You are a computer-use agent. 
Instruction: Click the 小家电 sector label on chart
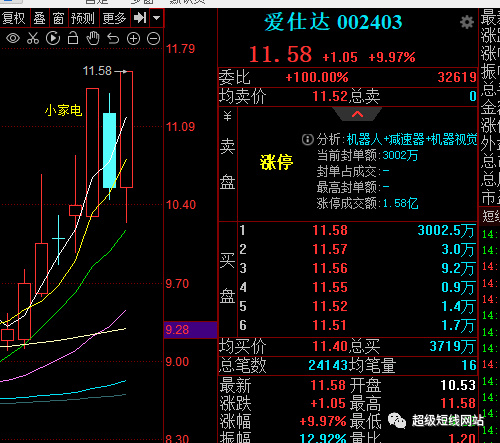click(64, 110)
